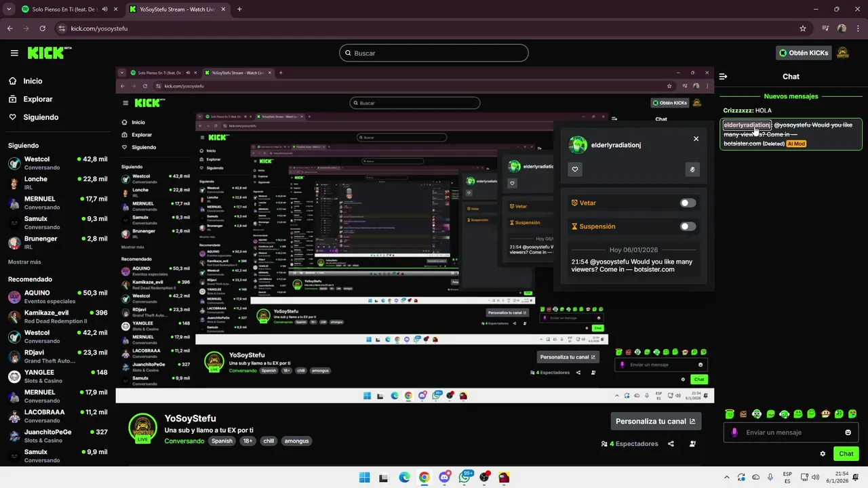Click the user-add icon beside share
Viewport: 868px width, 488px height.
coord(692,444)
